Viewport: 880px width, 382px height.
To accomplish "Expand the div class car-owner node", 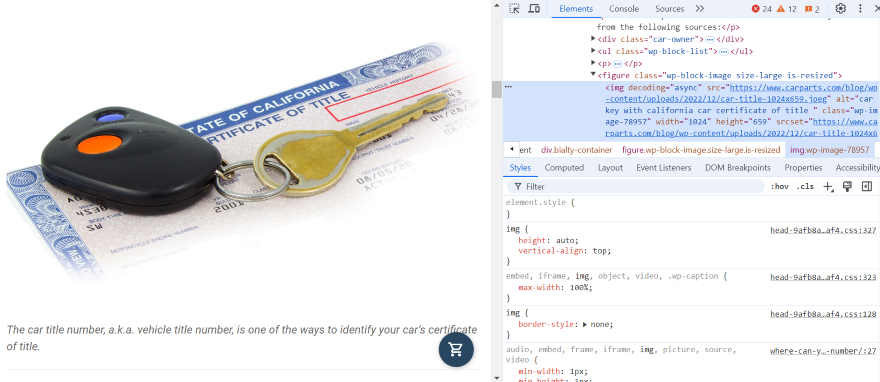I will point(593,39).
